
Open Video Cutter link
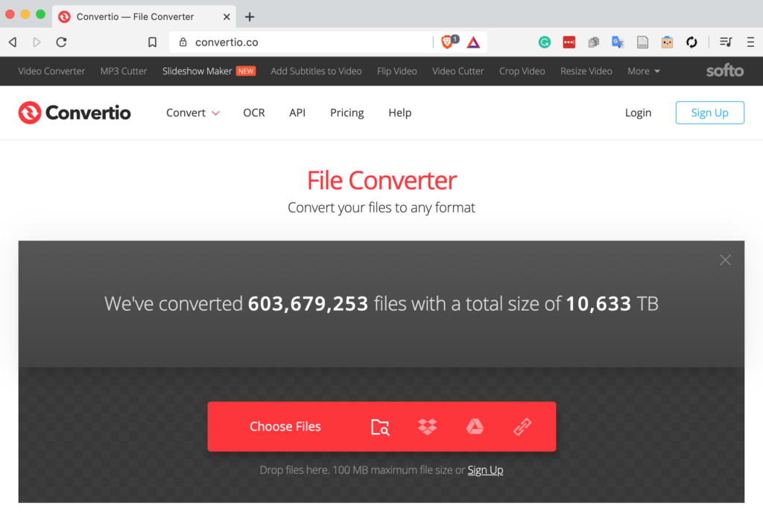tap(458, 71)
